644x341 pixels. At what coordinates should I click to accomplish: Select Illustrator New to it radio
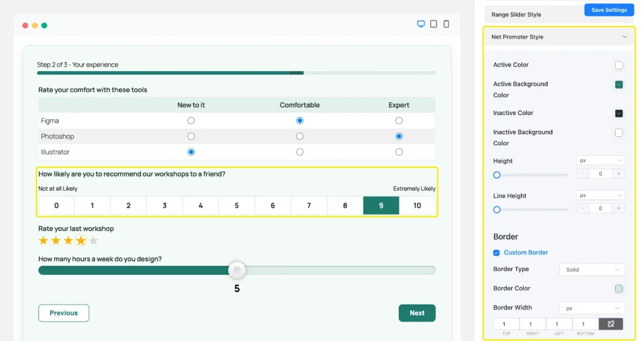(x=191, y=152)
